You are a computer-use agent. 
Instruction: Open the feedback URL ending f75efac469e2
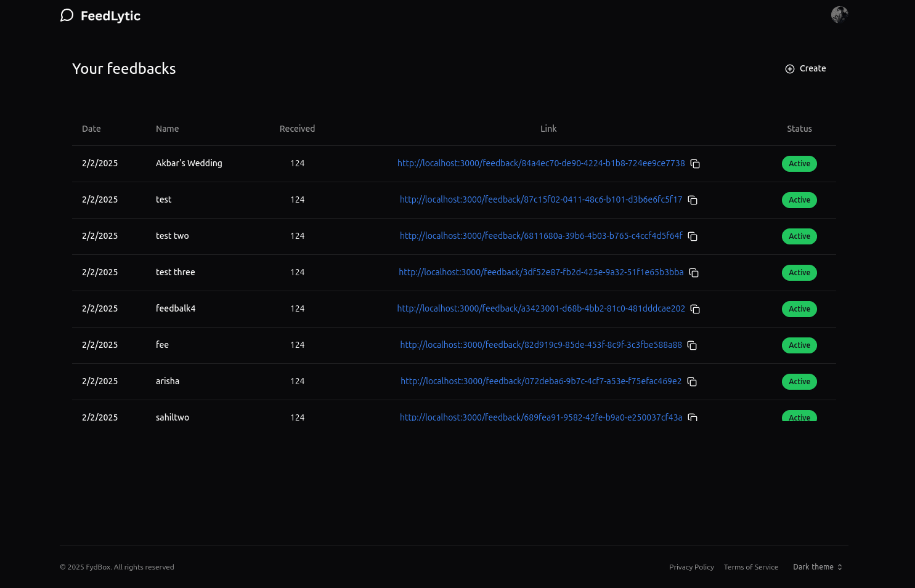[x=541, y=381]
